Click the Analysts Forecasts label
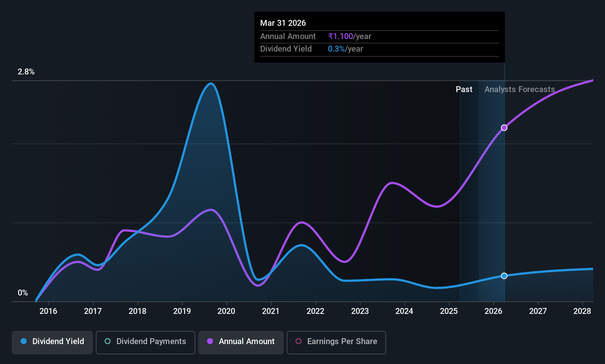Image resolution: width=605 pixels, height=364 pixels. [x=520, y=90]
